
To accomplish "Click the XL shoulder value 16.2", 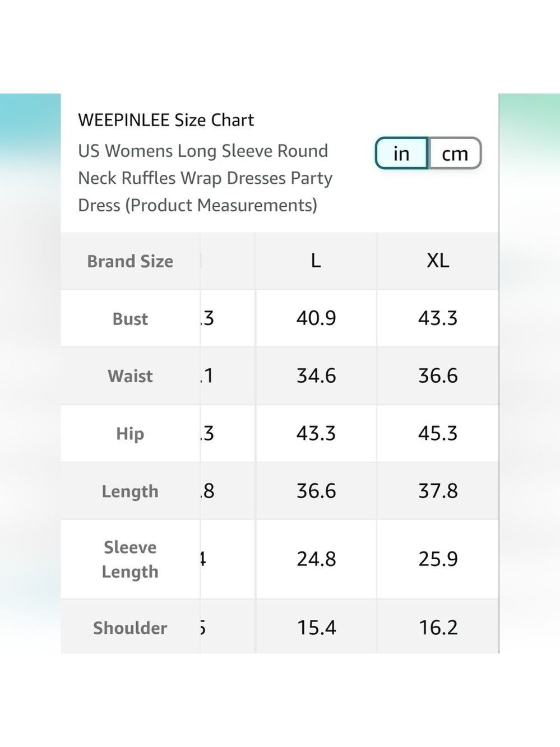I will tap(438, 627).
